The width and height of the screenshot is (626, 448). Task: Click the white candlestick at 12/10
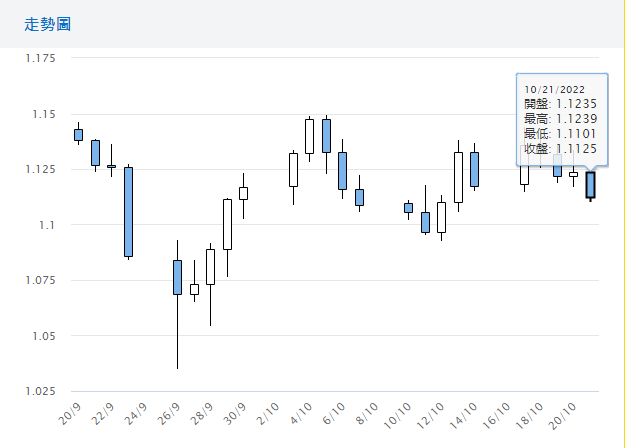point(441,217)
